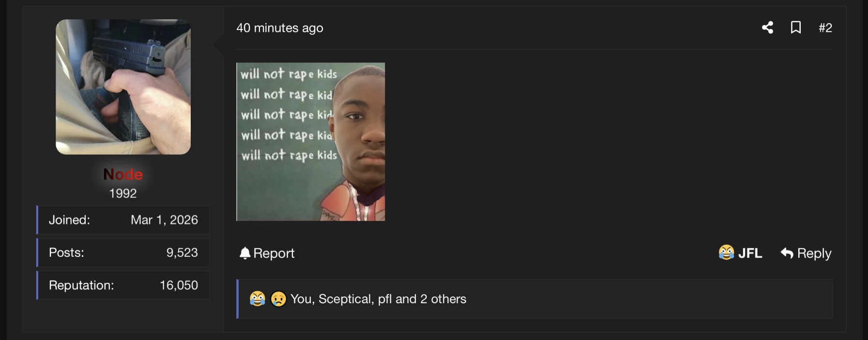The image size is (868, 340).
Task: Bookmark this post with the bookmark icon
Action: [796, 28]
